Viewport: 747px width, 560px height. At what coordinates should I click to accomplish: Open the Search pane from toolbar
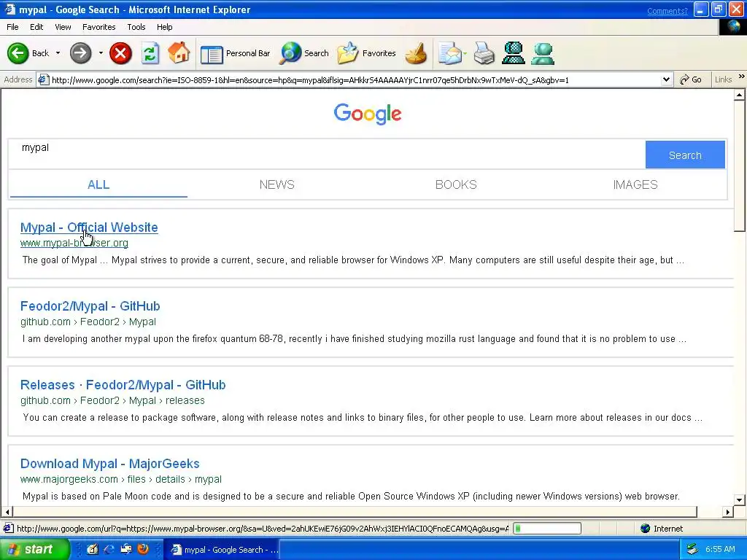point(304,53)
